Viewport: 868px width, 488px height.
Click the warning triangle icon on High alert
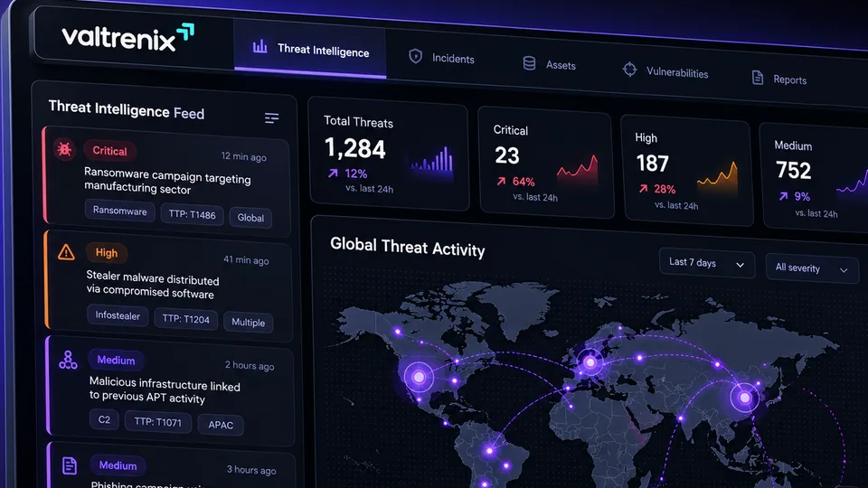[66, 252]
